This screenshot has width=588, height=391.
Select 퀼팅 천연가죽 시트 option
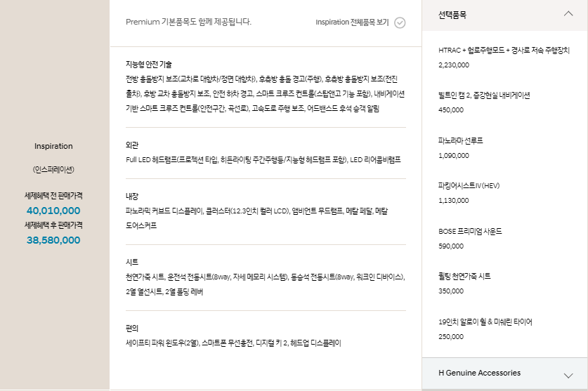[464, 277]
